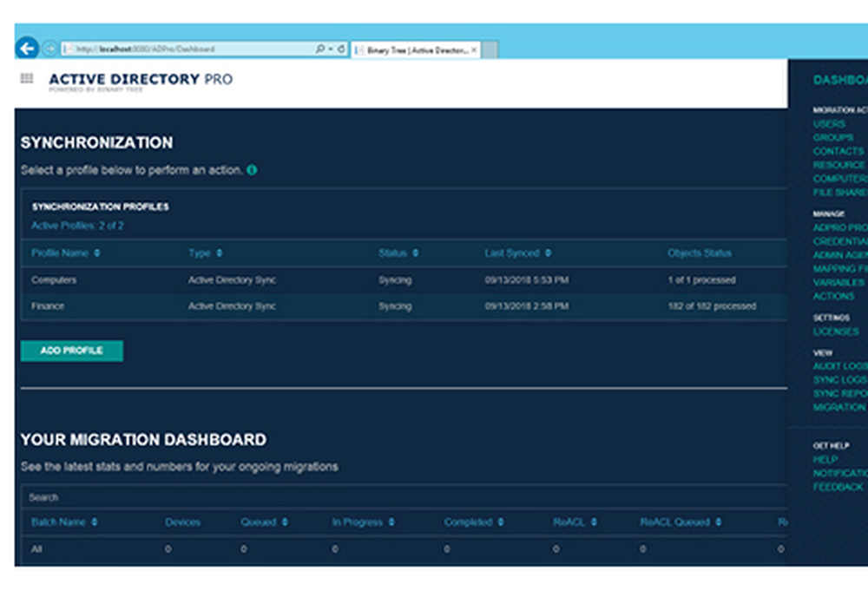Open Dashboard in the side menu

click(x=840, y=80)
